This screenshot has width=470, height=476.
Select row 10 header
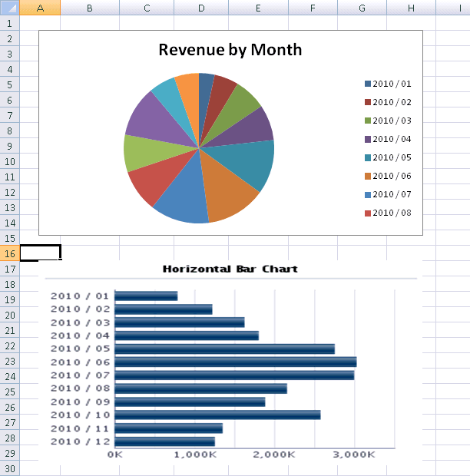[10, 161]
